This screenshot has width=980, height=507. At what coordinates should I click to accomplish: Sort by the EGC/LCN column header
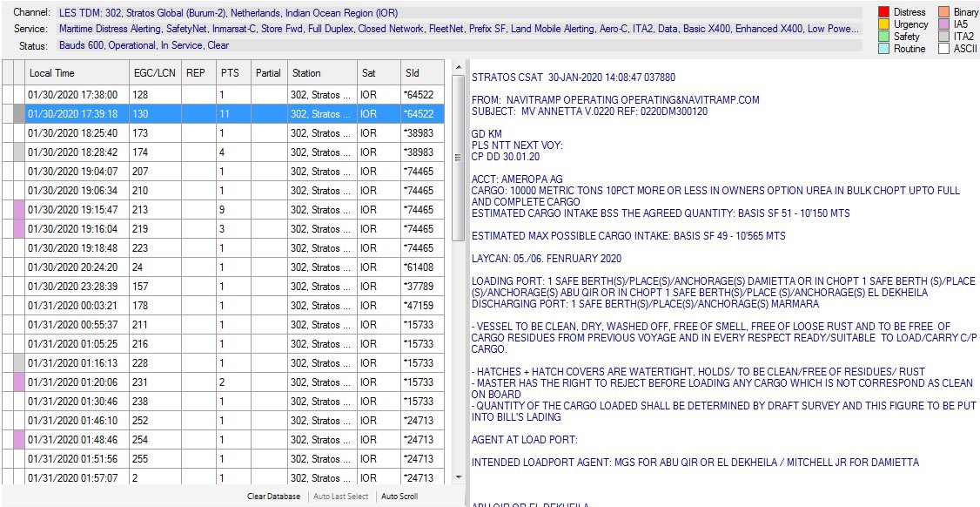[155, 73]
